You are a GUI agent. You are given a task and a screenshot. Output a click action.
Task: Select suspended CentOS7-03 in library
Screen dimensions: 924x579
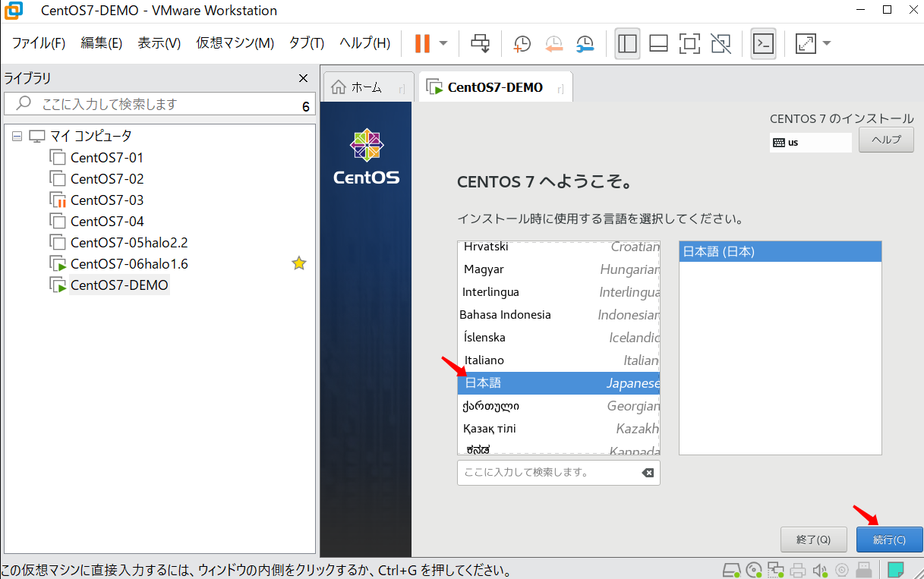[x=107, y=200]
